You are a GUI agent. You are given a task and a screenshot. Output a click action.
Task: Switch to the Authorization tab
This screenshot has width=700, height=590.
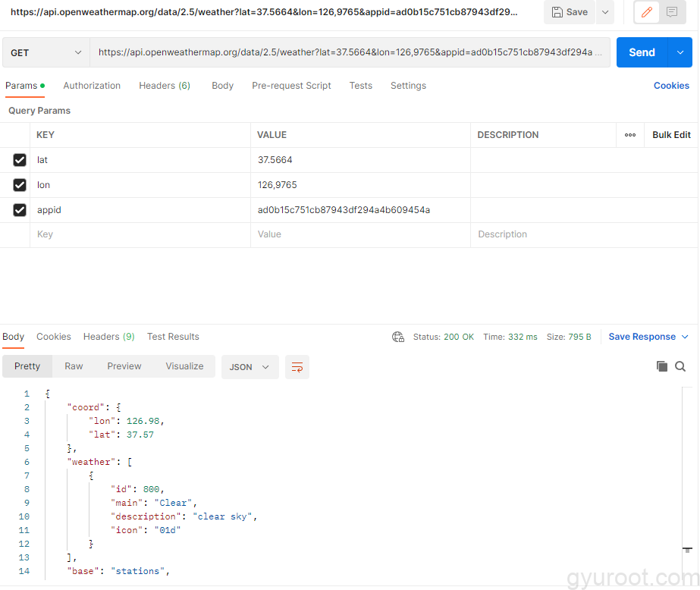click(92, 86)
